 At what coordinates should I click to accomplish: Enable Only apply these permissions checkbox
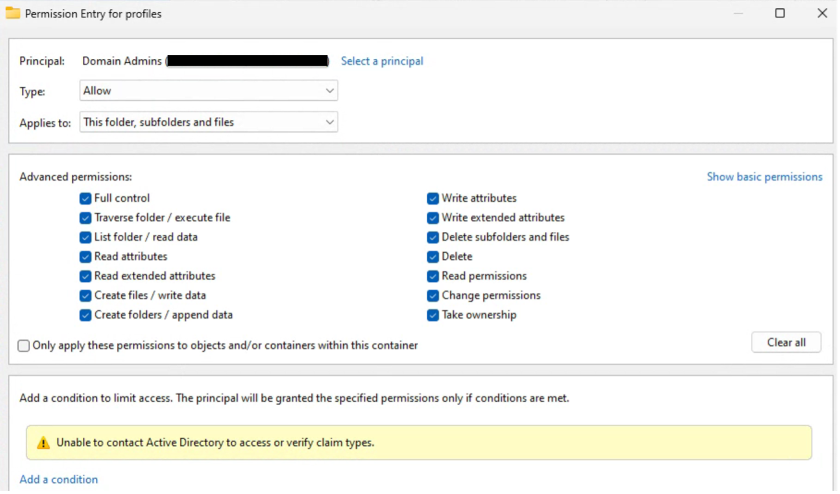[x=24, y=346]
